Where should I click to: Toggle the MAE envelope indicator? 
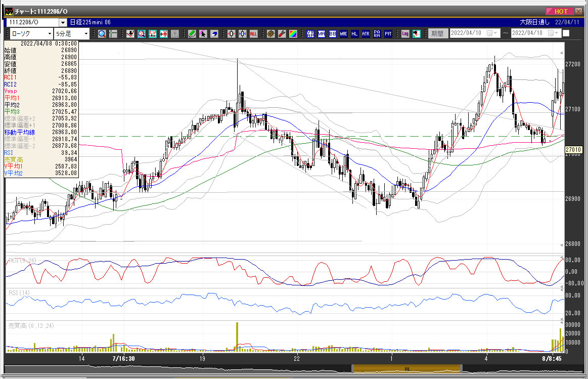coord(343,34)
